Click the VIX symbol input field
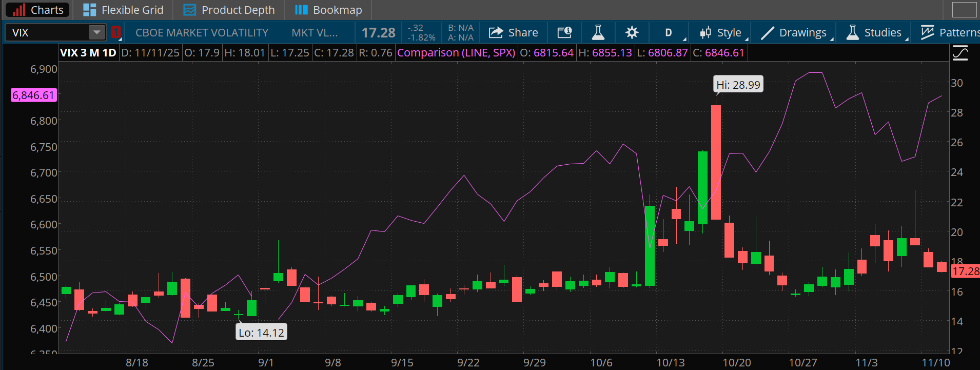This screenshot has width=980, height=370. pyautogui.click(x=47, y=32)
